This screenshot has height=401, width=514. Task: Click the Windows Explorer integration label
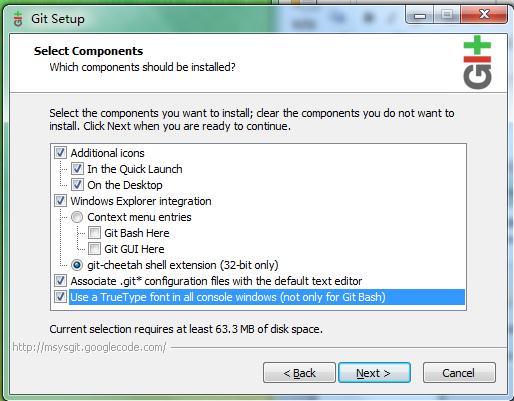click(141, 201)
